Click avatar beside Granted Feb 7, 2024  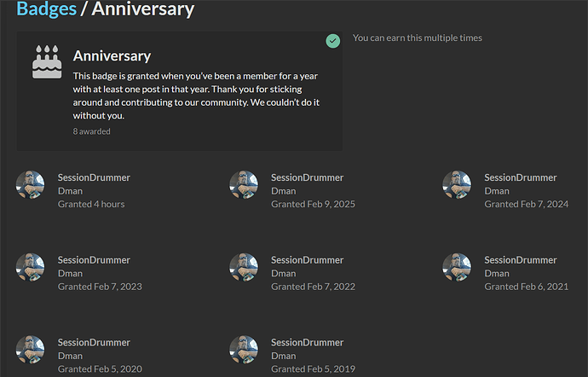click(457, 185)
